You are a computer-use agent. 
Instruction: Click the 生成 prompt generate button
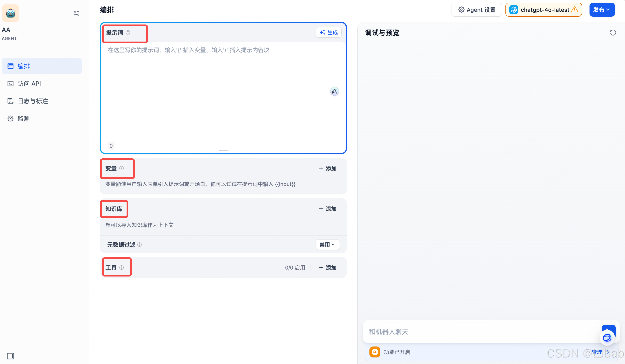[328, 32]
